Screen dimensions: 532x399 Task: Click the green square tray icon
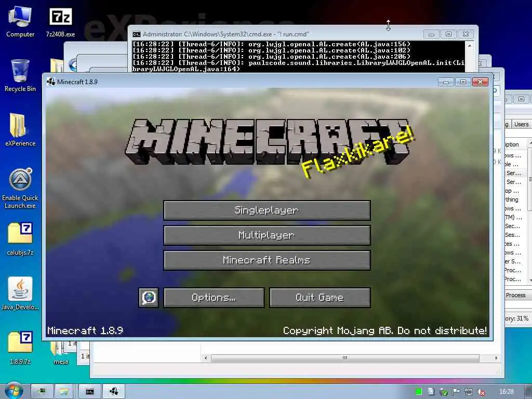pyautogui.click(x=419, y=392)
